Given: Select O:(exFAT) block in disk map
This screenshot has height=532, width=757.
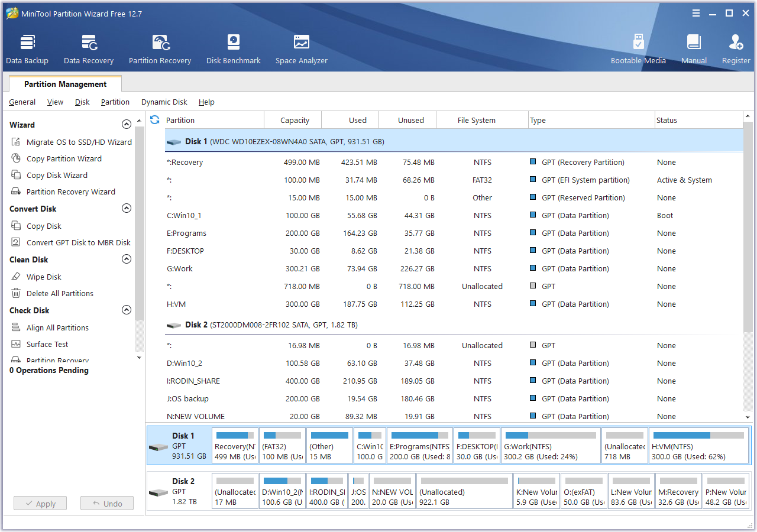Looking at the screenshot, I should (x=584, y=491).
